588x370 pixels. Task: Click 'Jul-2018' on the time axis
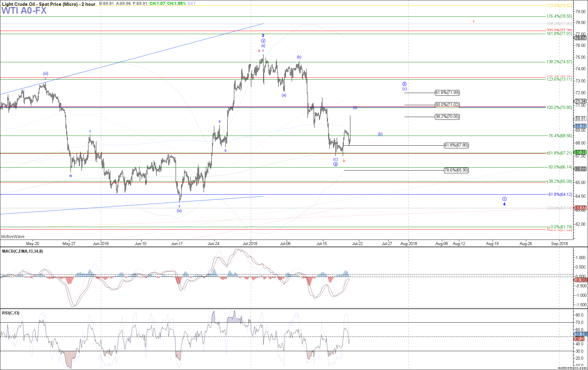pos(250,244)
